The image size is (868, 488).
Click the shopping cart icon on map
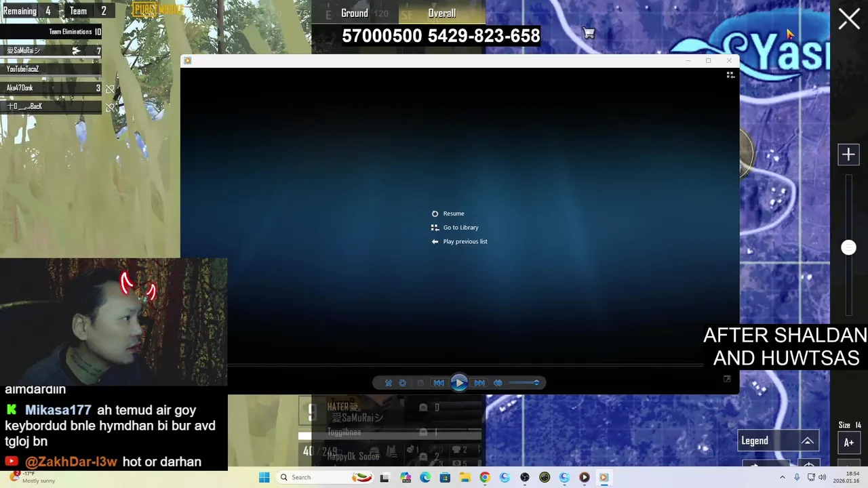589,33
